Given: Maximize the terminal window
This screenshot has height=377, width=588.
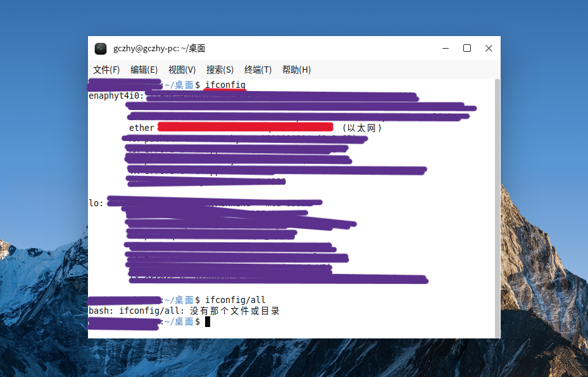Looking at the screenshot, I should click(x=467, y=49).
